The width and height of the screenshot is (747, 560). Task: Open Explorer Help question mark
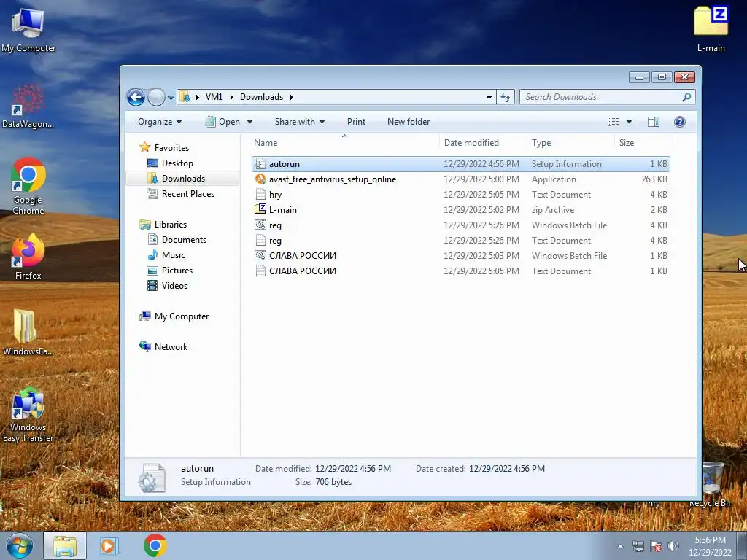[x=680, y=122]
